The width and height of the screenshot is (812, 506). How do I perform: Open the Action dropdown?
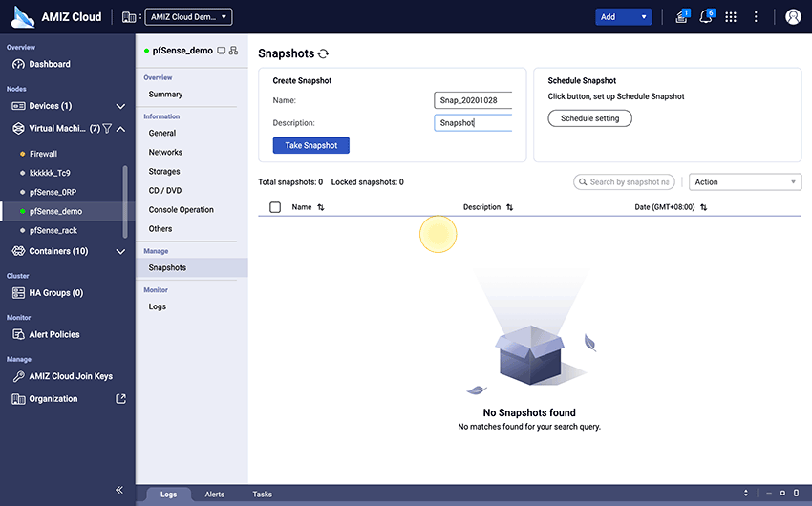(x=745, y=182)
